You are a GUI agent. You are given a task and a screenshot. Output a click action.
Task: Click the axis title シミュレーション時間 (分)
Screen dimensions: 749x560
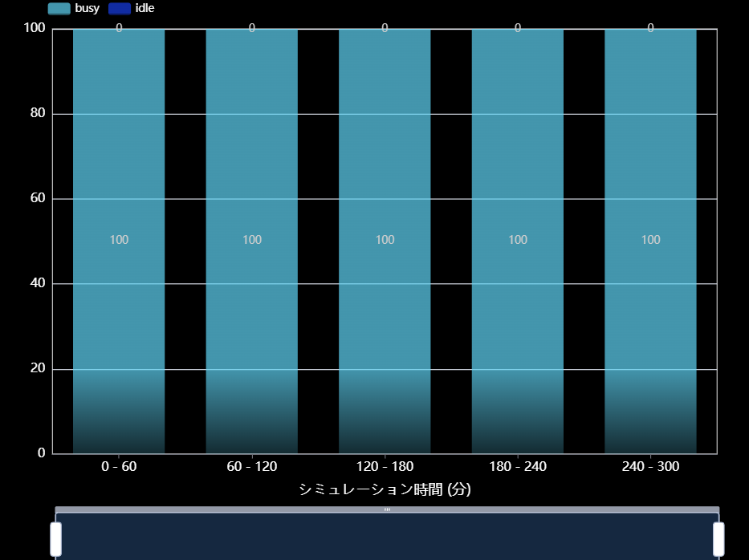pyautogui.click(x=385, y=489)
